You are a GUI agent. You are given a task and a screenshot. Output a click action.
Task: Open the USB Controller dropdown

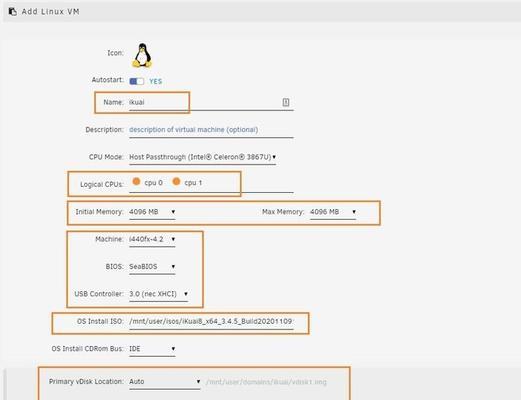tap(158, 294)
